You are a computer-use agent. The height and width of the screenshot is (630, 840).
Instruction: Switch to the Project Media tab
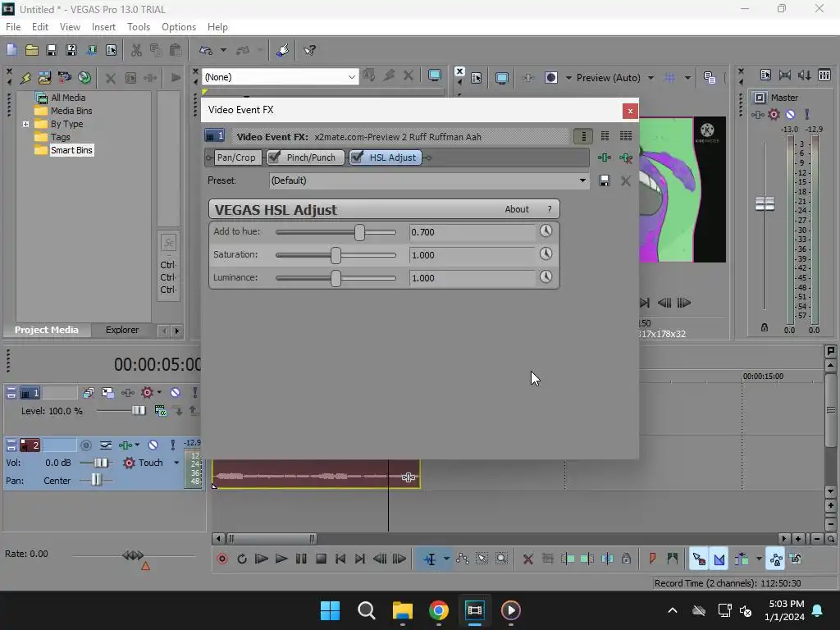pos(46,330)
